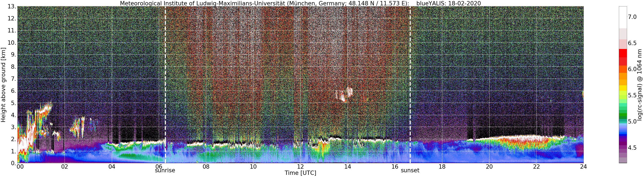The width and height of the screenshot is (644, 177).
Task: Click the '3.' height axis tick label
Action: (x=13, y=127)
